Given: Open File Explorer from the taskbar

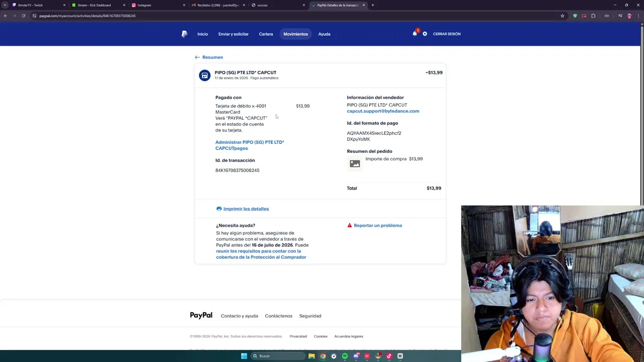Looking at the screenshot, I should click(311, 356).
